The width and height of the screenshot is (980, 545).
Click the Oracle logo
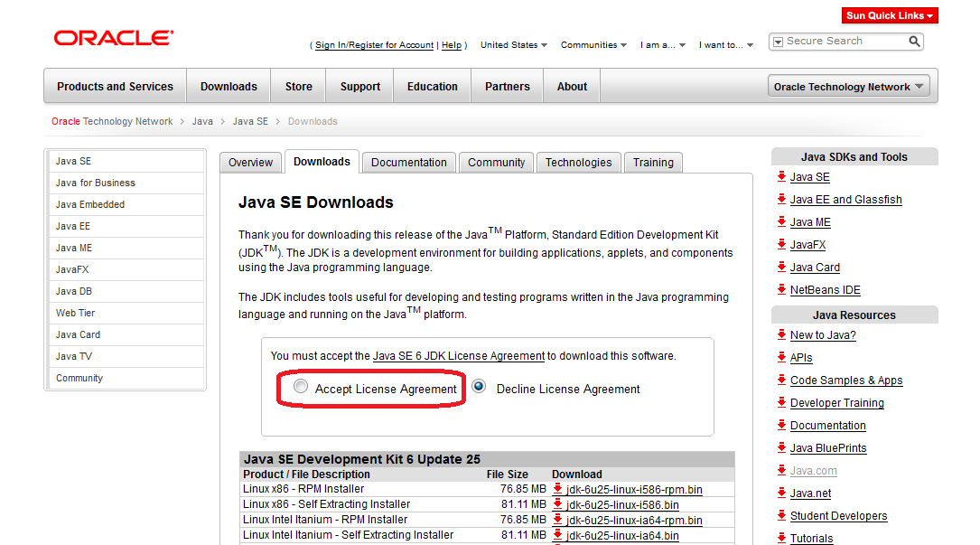(114, 38)
